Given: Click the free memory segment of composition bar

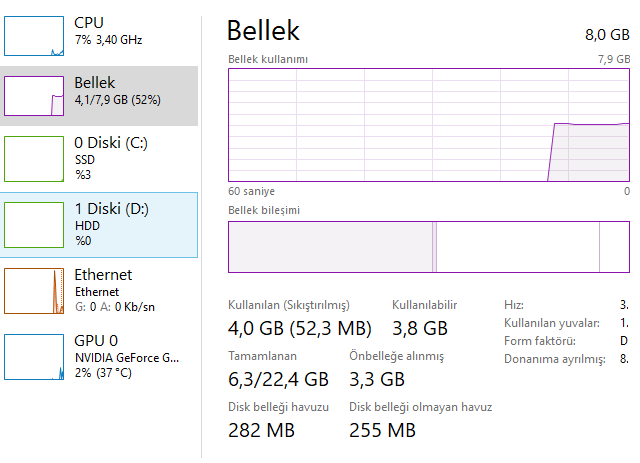Looking at the screenshot, I should (x=615, y=247).
